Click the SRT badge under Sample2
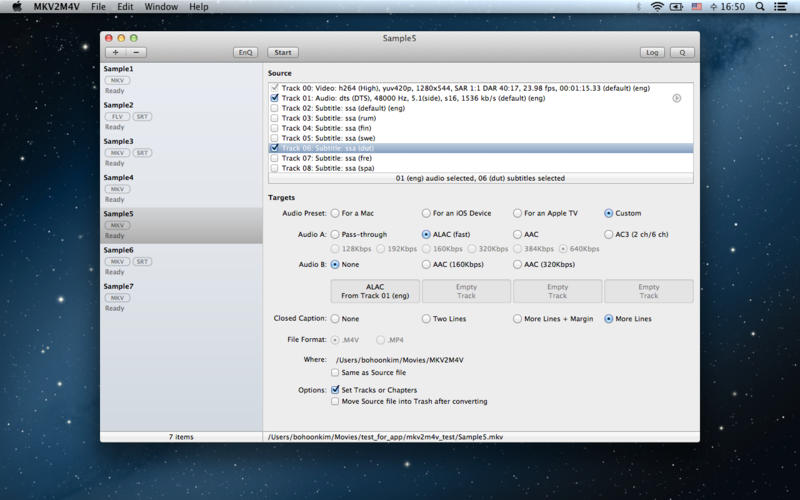800x500 pixels. [142, 117]
